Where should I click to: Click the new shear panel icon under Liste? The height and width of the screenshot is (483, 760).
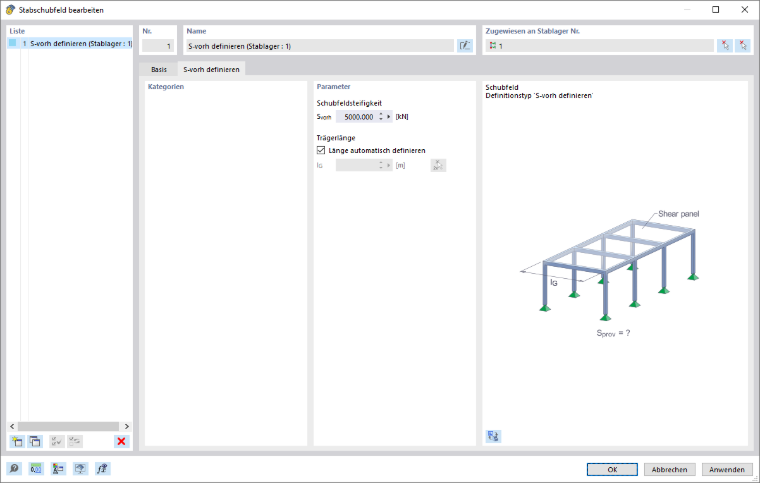[17, 441]
